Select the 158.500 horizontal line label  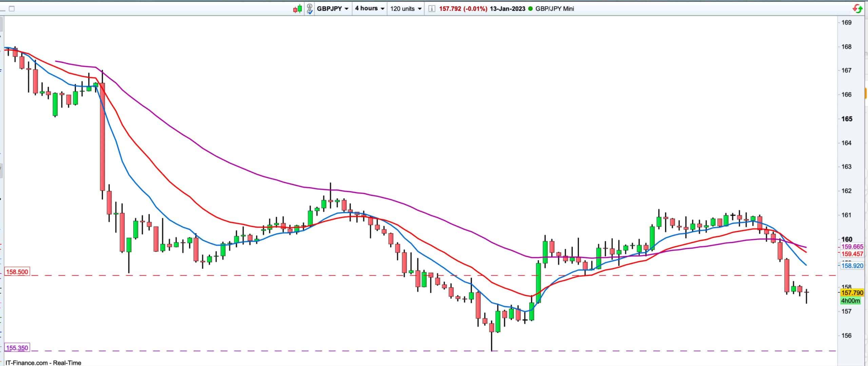(17, 272)
